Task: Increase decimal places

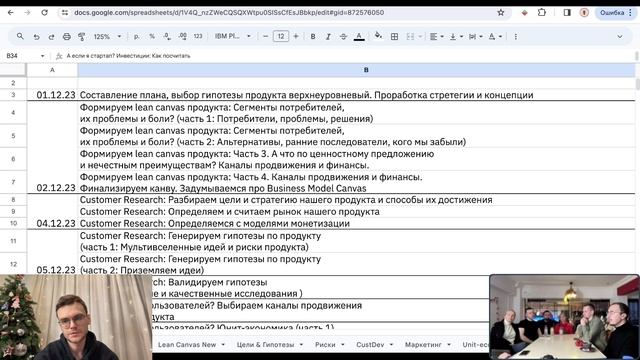Action: coord(182,37)
